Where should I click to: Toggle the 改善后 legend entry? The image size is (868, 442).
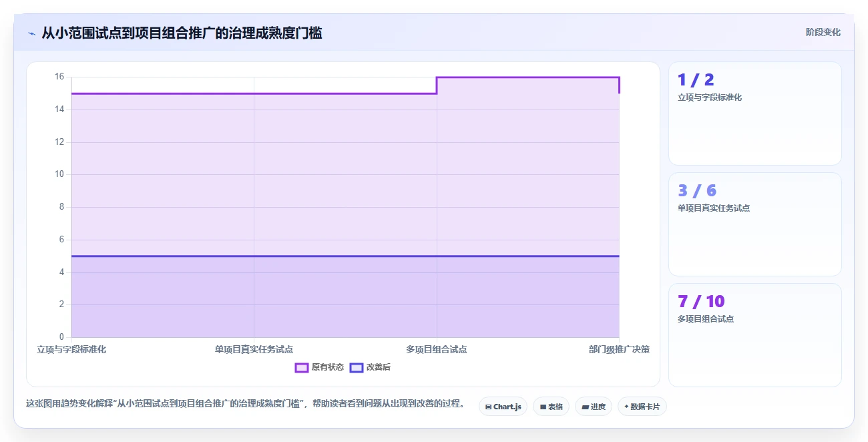371,367
